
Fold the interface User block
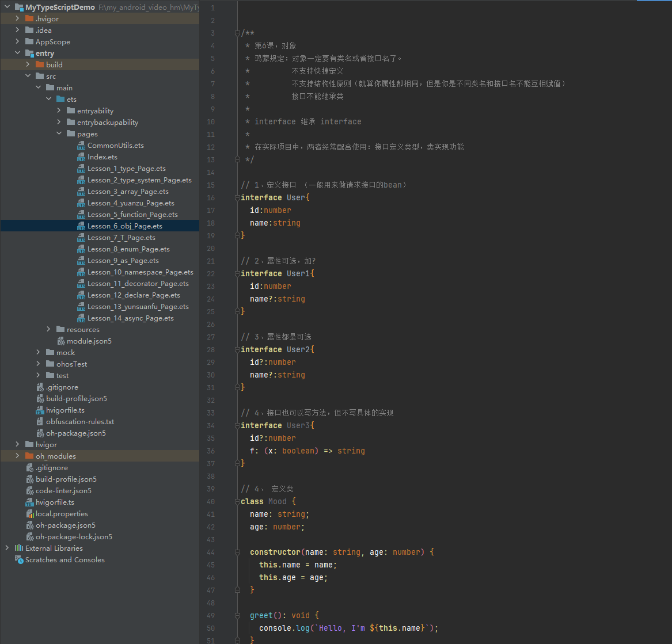237,198
